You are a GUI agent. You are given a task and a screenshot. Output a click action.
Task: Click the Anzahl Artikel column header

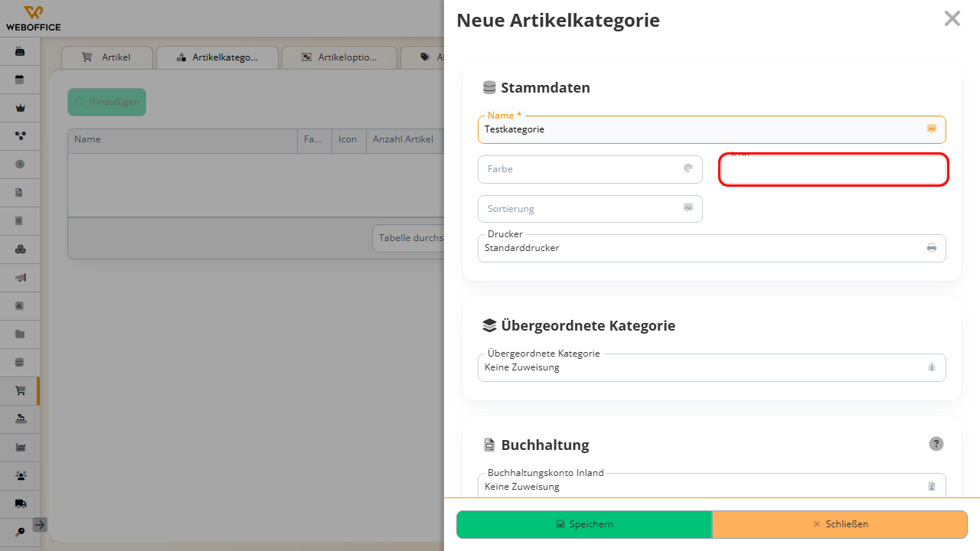pos(404,139)
